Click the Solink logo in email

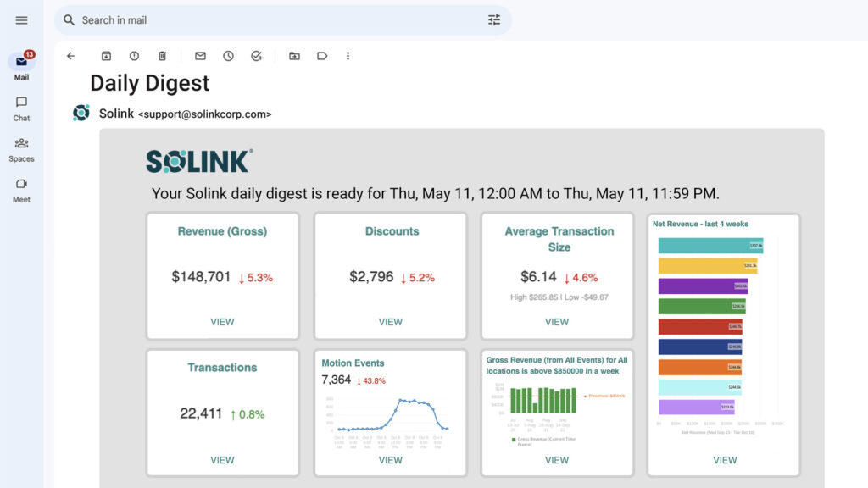pos(199,161)
